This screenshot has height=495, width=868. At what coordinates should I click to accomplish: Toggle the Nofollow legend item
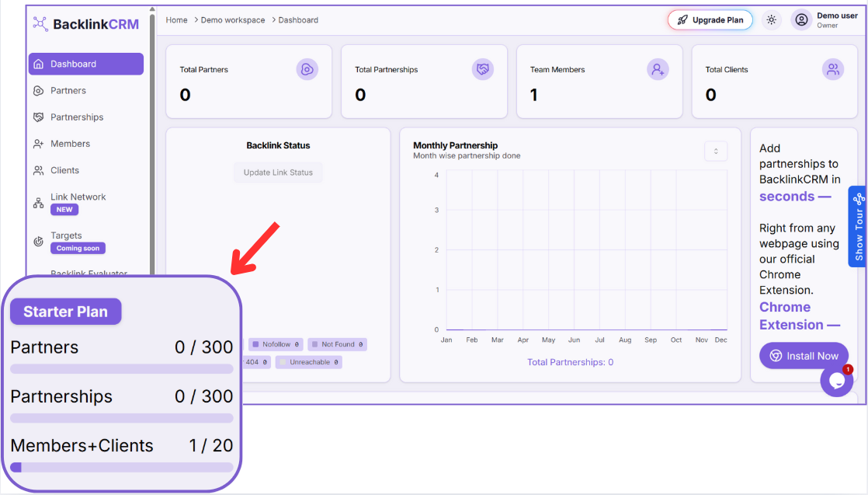tap(276, 344)
